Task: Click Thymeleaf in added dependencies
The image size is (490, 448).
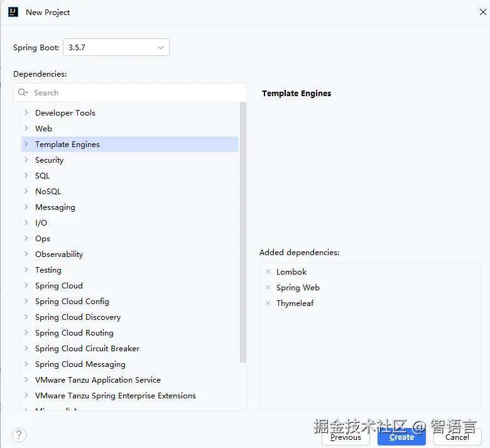Action: click(295, 303)
